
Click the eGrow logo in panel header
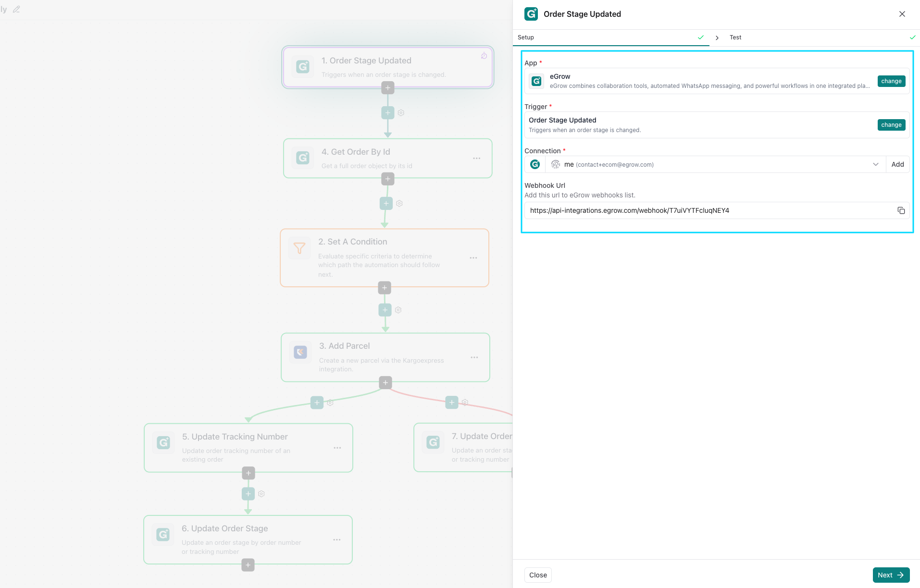pos(531,14)
